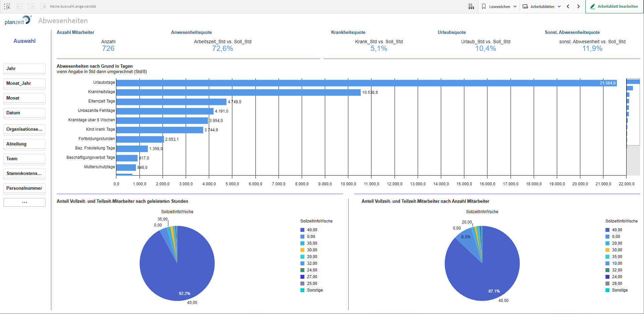Image resolution: width=644 pixels, height=314 pixels.
Task: Toggle the 35,00 legend entry in the left pie chart
Action: [312, 243]
